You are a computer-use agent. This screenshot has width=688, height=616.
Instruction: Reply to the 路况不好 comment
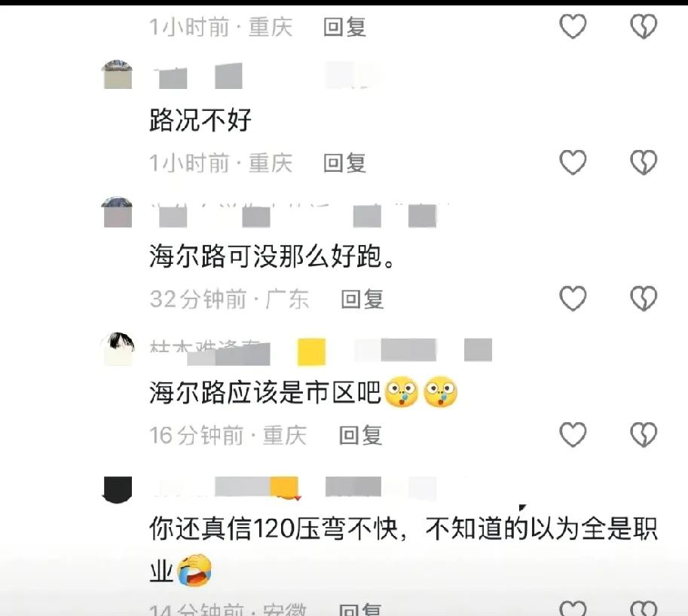[344, 163]
